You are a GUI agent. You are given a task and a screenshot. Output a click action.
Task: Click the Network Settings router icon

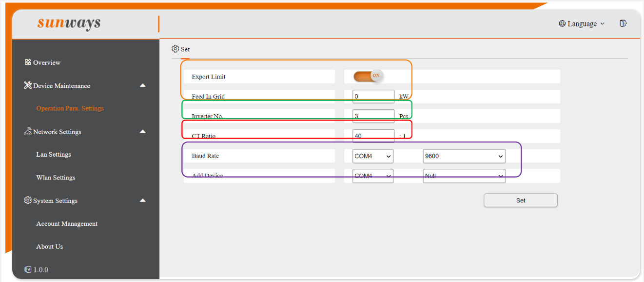coord(28,132)
